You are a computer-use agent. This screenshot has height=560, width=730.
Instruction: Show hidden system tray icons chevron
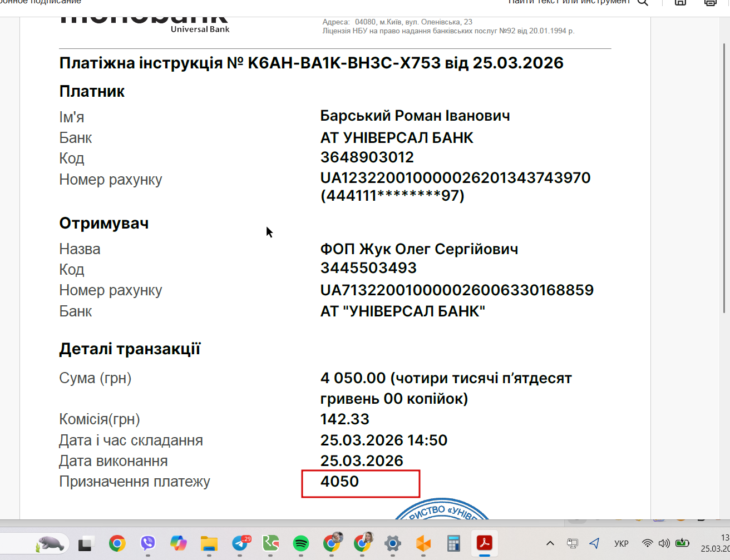point(550,543)
